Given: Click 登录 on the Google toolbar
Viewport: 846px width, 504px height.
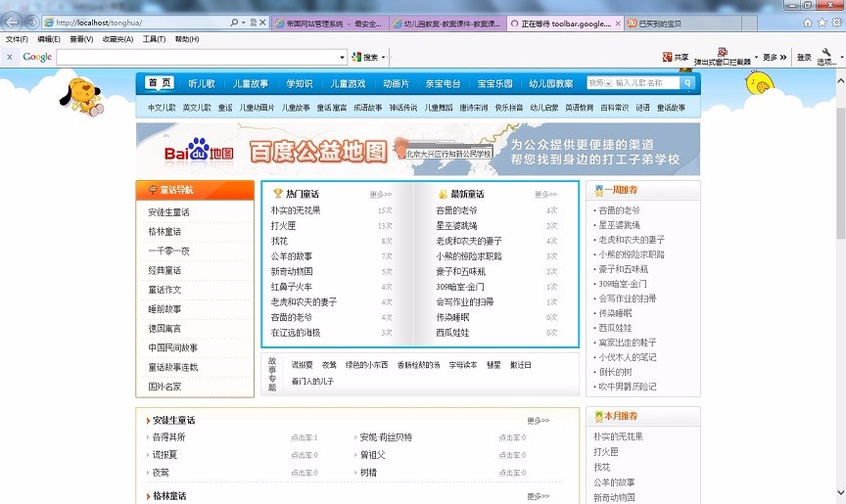Looking at the screenshot, I should (804, 57).
